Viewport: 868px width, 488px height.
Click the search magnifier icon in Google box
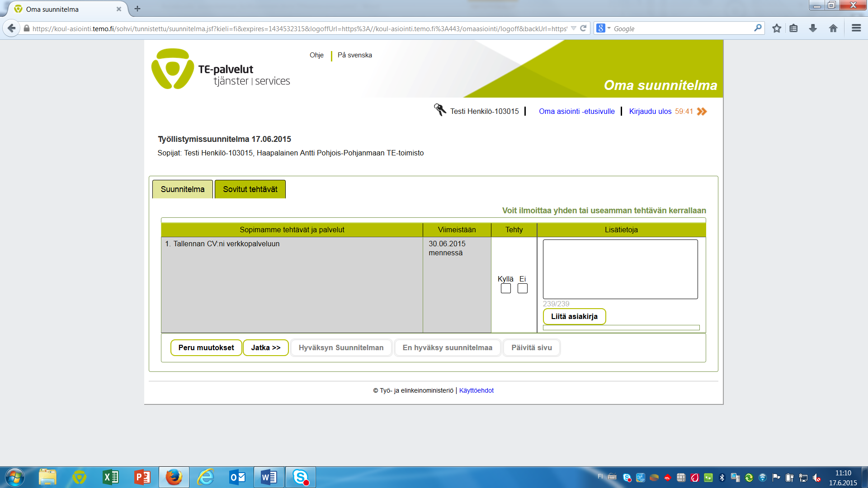tap(758, 28)
